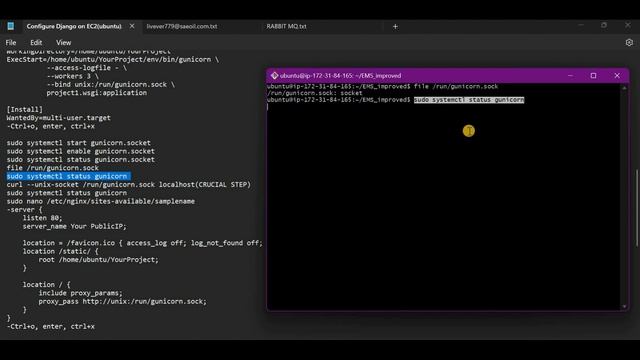
Task: Click the terminal window title icon
Action: coord(274,76)
